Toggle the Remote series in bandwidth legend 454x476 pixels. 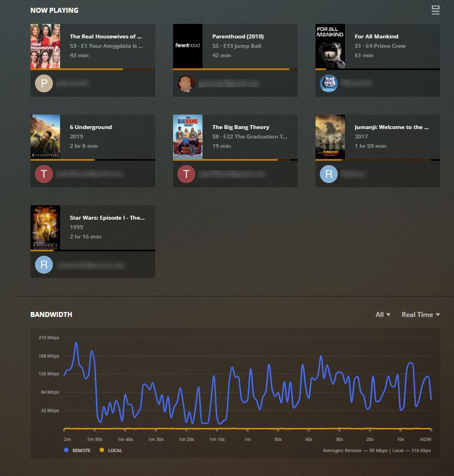(x=77, y=450)
